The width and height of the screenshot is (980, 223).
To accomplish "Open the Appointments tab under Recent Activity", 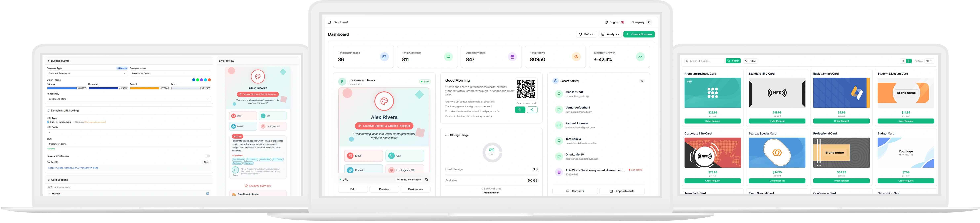I will click(622, 191).
